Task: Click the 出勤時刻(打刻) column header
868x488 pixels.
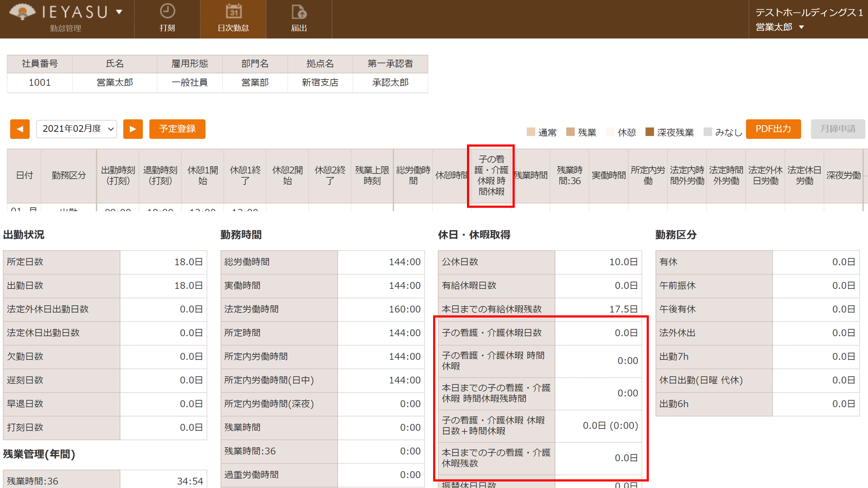Action: click(x=118, y=175)
